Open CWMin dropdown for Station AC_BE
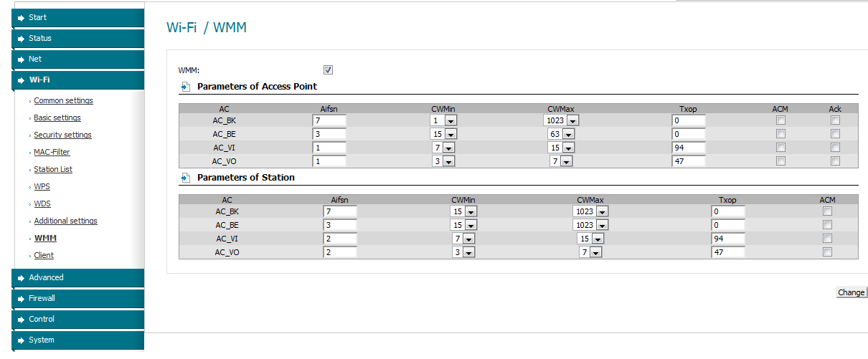Screen dimensions: 868x359 (x=463, y=225)
